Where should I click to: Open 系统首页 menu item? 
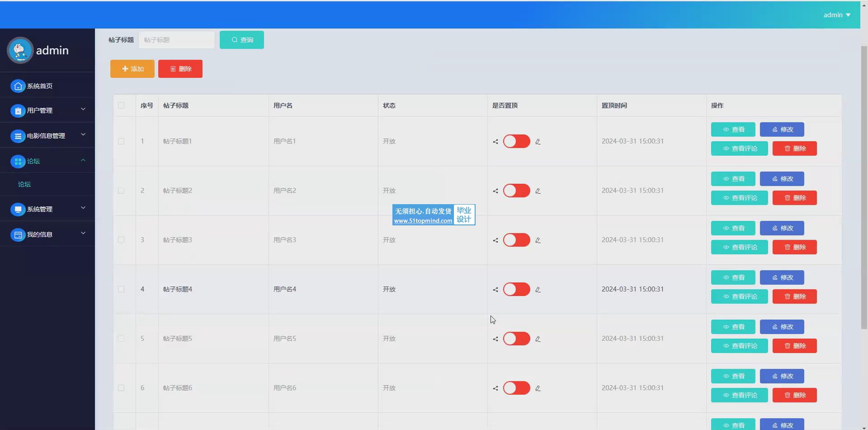click(47, 86)
